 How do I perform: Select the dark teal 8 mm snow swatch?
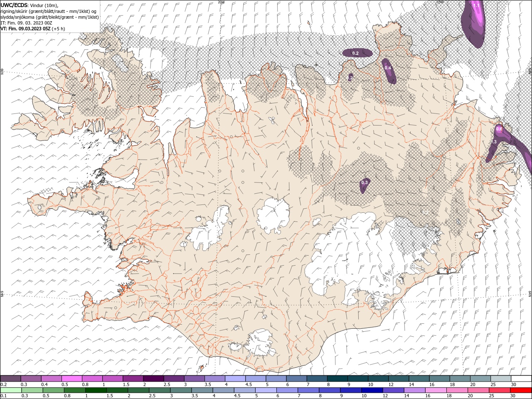pyautogui.click(x=337, y=378)
